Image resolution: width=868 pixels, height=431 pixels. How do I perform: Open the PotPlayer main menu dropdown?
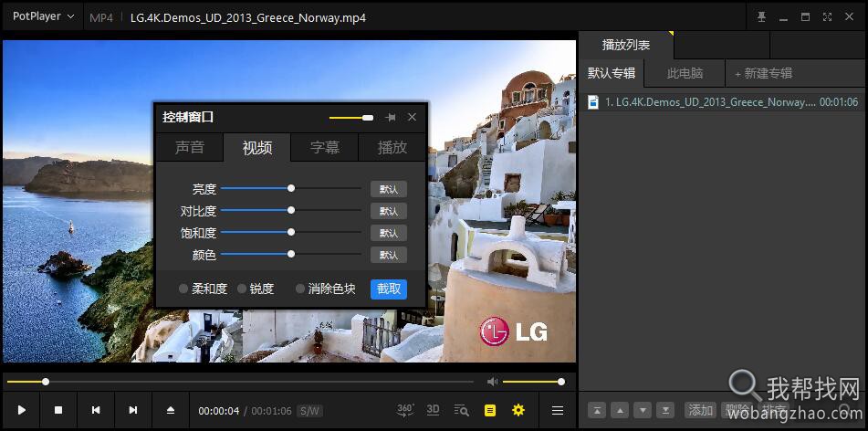pyautogui.click(x=43, y=16)
